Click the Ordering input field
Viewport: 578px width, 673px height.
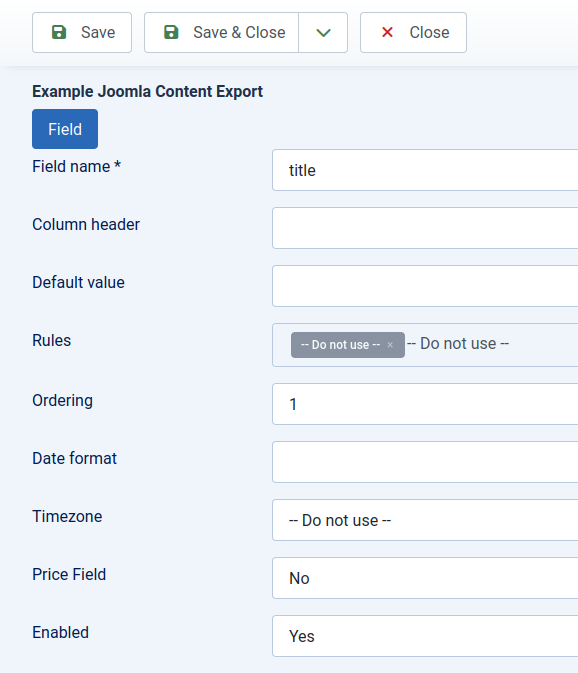pos(425,404)
